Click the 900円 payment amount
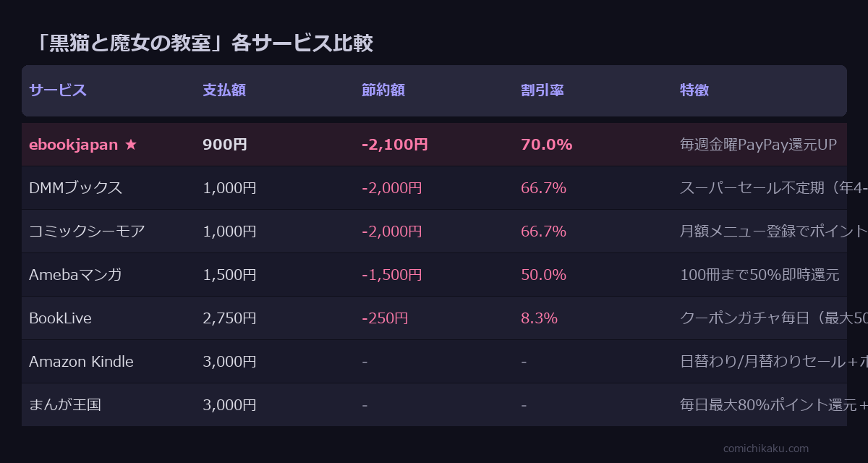The height and width of the screenshot is (463, 868). tap(225, 145)
